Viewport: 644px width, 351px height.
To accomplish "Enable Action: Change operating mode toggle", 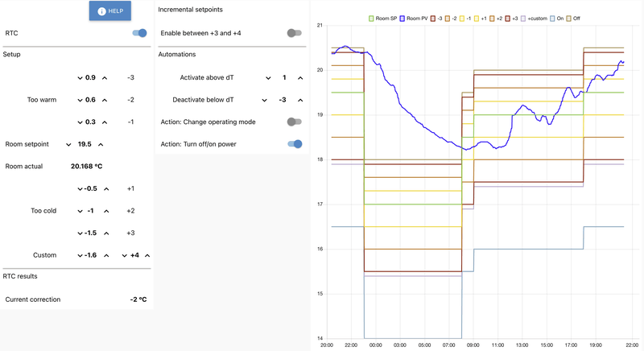I will click(294, 122).
